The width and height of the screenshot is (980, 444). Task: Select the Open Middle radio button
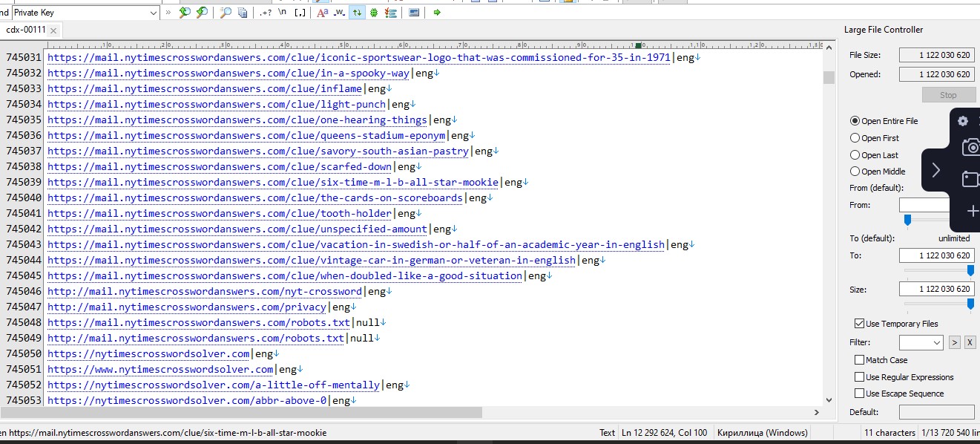point(855,172)
